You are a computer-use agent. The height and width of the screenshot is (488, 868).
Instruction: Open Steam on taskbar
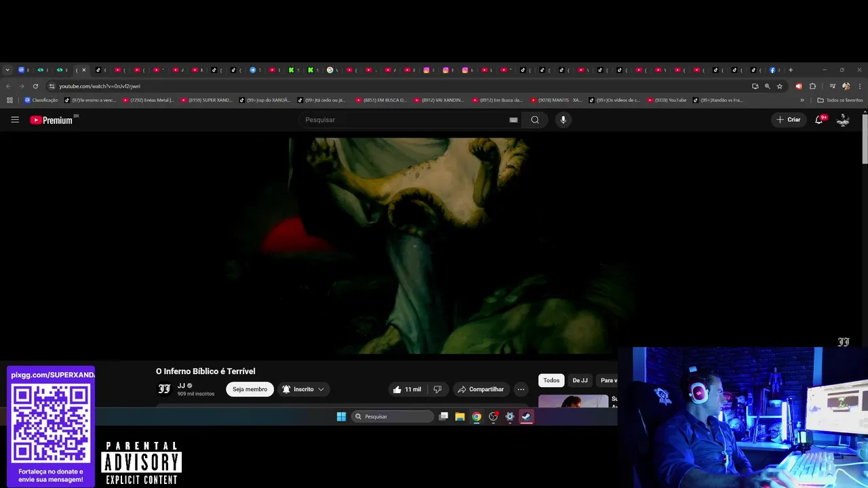coord(526,417)
